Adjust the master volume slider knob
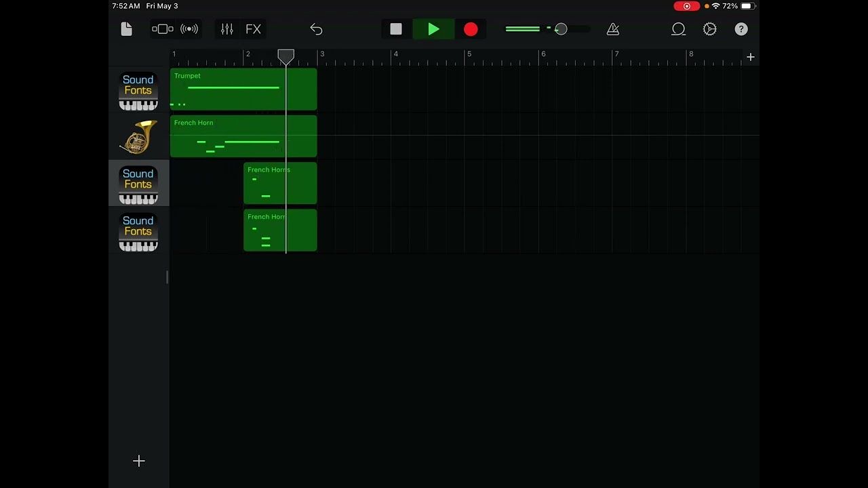 pyautogui.click(x=561, y=29)
